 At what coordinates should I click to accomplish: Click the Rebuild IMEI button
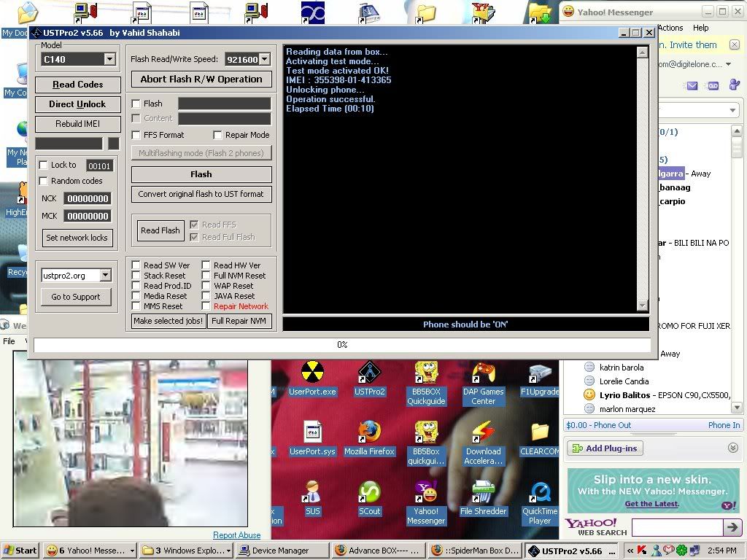click(77, 124)
